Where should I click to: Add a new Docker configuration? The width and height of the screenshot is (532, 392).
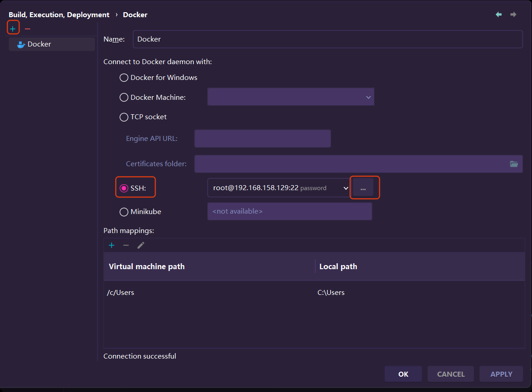point(13,29)
